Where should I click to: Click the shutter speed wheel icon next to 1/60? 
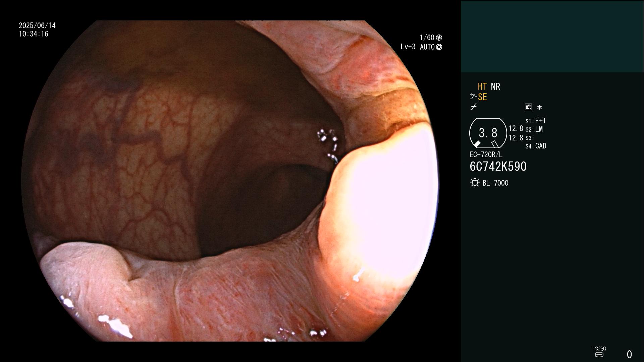[439, 38]
